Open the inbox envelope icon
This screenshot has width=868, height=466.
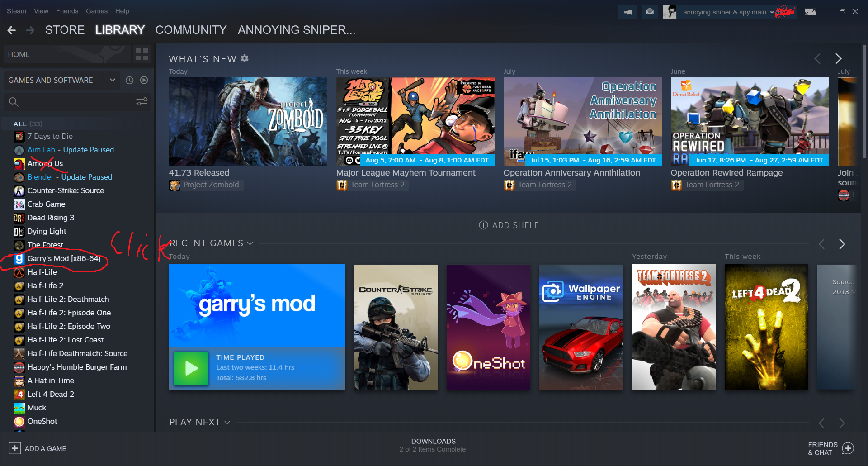tap(650, 12)
